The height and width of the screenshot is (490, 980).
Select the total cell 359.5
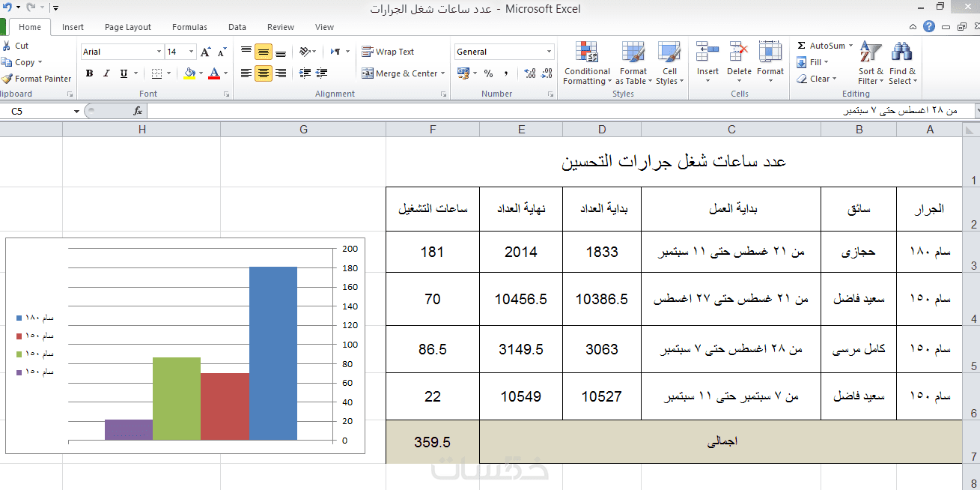433,442
